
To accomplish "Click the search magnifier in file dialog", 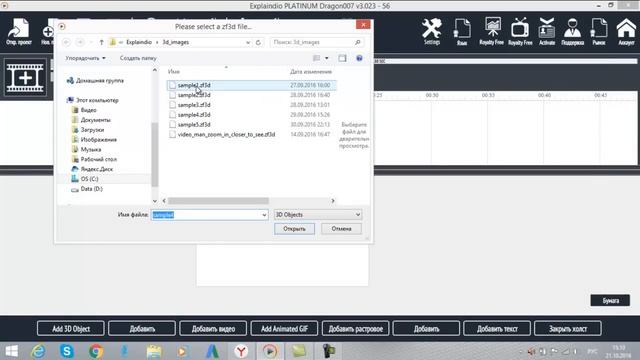I will click(x=358, y=42).
